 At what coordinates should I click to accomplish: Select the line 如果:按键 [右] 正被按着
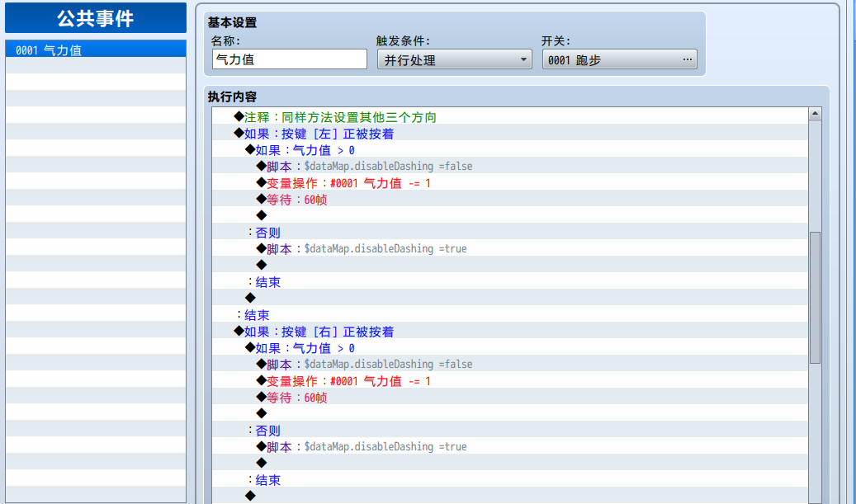click(x=510, y=331)
